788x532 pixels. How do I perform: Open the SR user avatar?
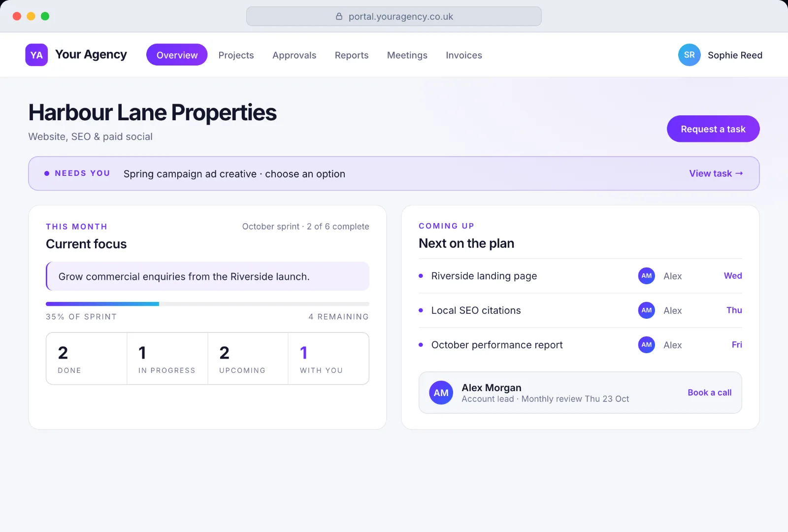pos(689,55)
